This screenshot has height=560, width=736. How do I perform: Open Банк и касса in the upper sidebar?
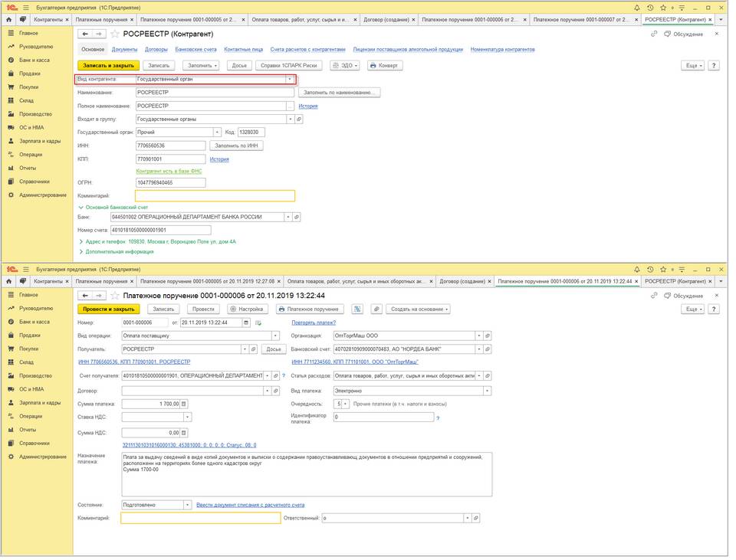click(x=34, y=59)
